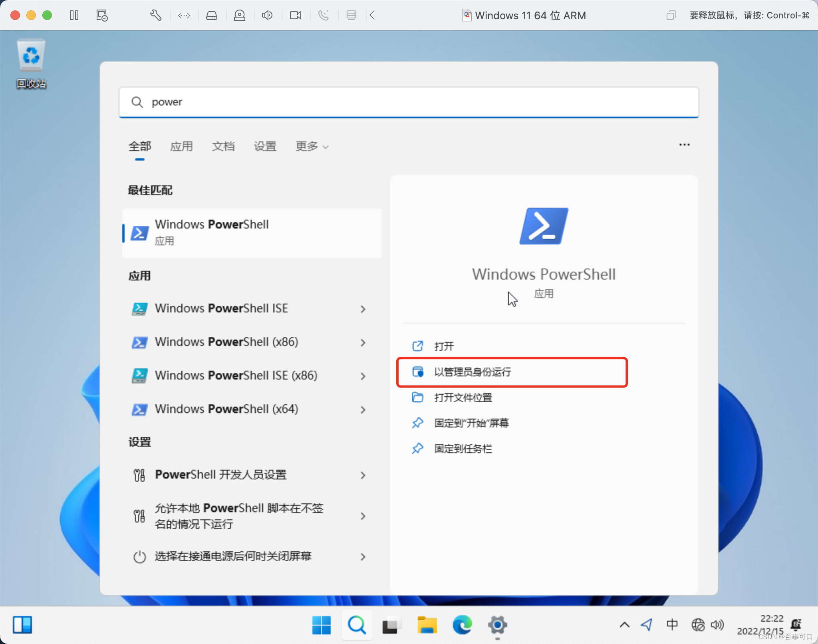
Task: Click the camera icon in VM toolbar
Action: pyautogui.click(x=296, y=16)
